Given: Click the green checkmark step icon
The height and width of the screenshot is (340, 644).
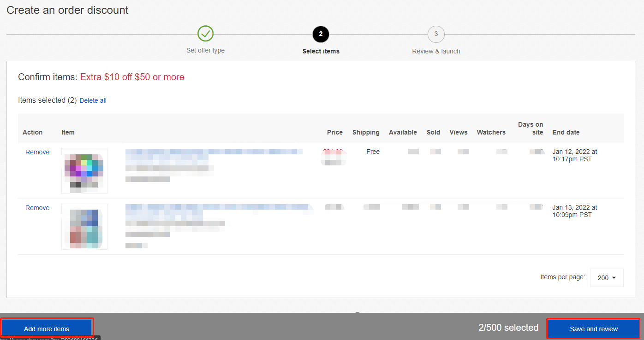Looking at the screenshot, I should click(x=205, y=34).
